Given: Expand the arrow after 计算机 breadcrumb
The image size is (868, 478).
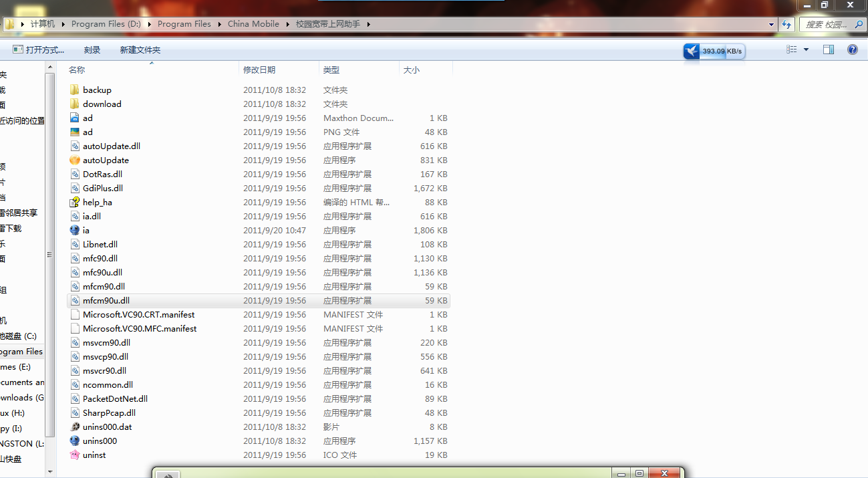Looking at the screenshot, I should click(x=63, y=24).
